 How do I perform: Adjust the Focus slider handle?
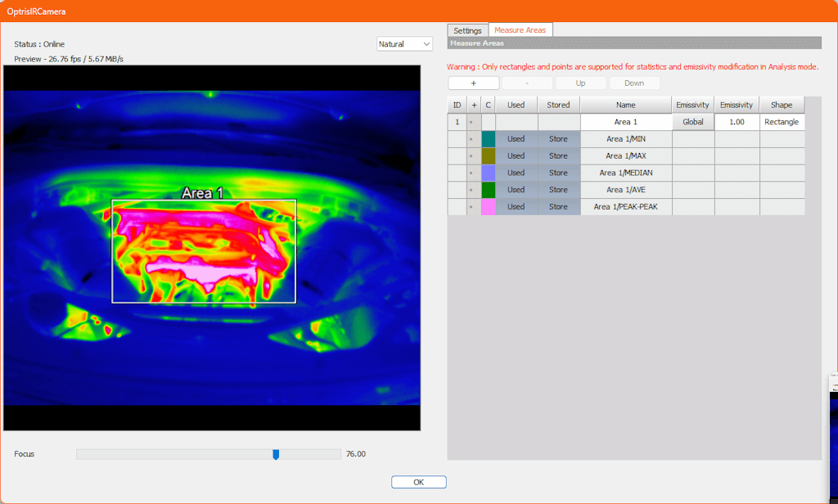pos(276,453)
